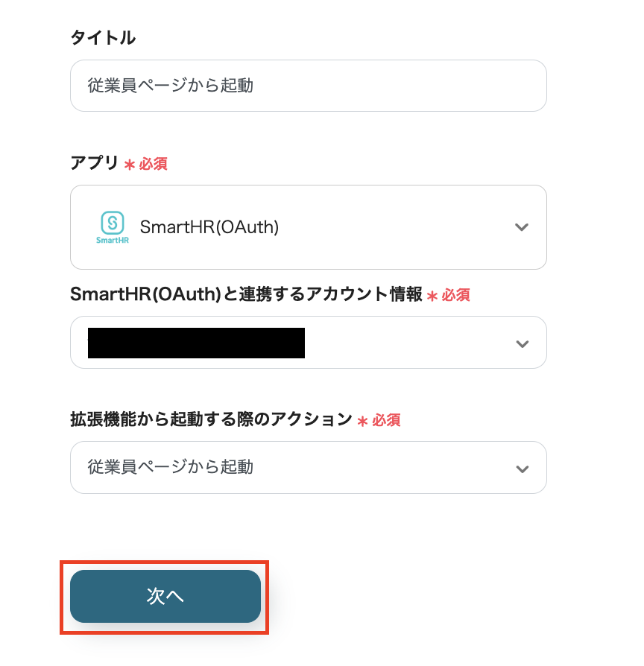This screenshot has width=644, height=666.
Task: Click the red asterisk beside the action label
Action: pos(363,421)
